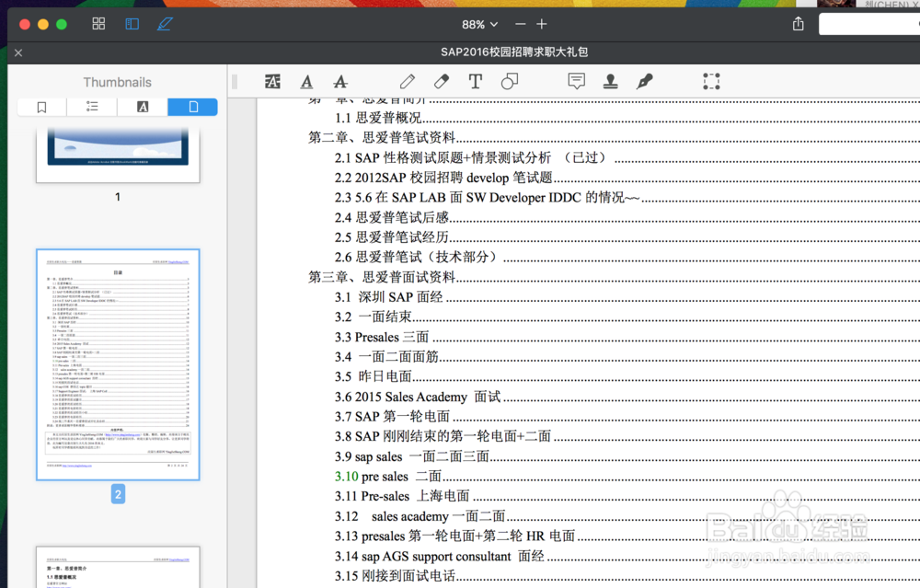Viewport: 920px width, 588px height.
Task: Switch to the annotations sidebar tab
Action: pos(143,107)
